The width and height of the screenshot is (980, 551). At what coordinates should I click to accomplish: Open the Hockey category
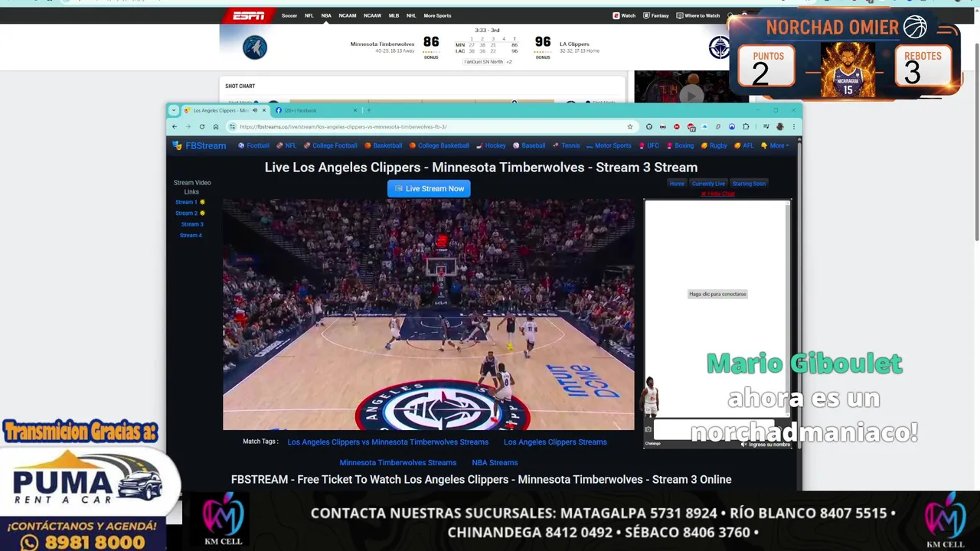click(491, 145)
